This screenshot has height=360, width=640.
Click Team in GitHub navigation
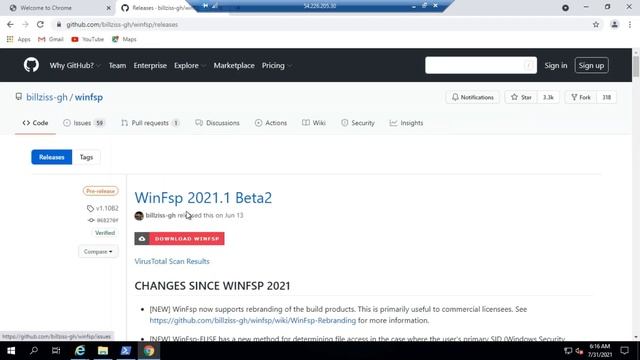click(117, 65)
